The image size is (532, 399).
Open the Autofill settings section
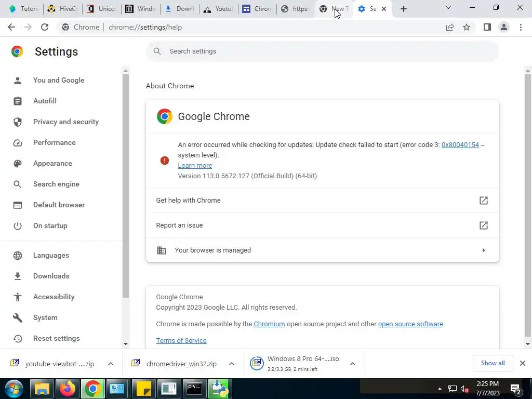coord(45,101)
